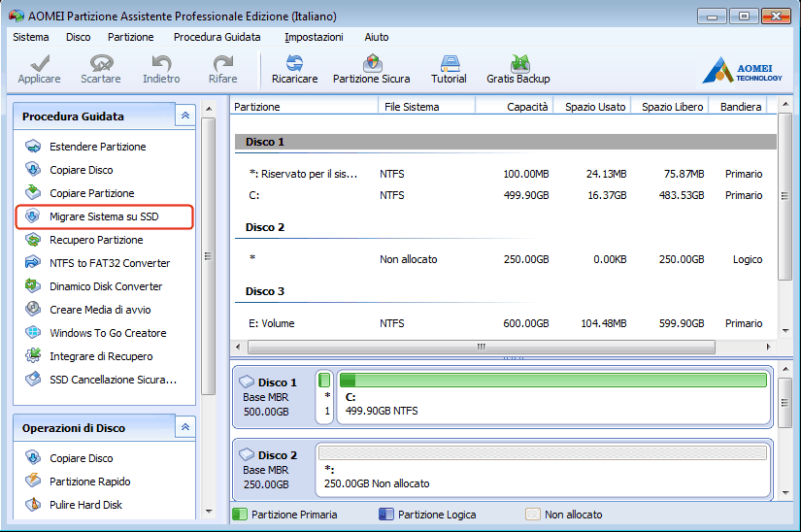Image resolution: width=801 pixels, height=532 pixels.
Task: Open the Tutorial toolbar icon
Action: coord(450,63)
